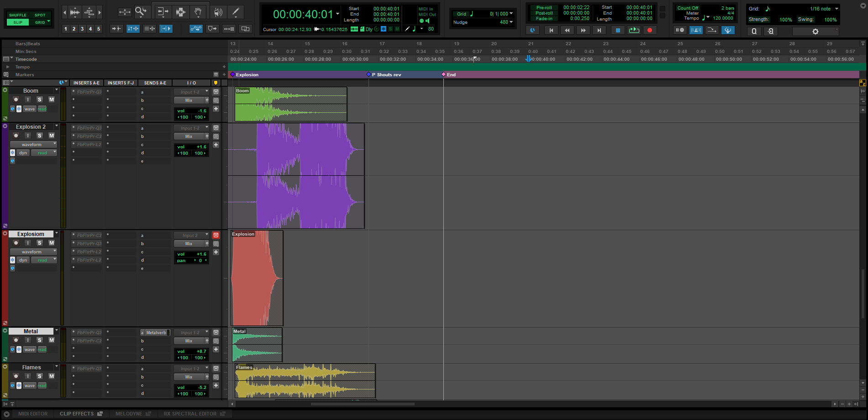Enable Spot edit mode
Screen dimensions: 868x420
[x=40, y=15]
